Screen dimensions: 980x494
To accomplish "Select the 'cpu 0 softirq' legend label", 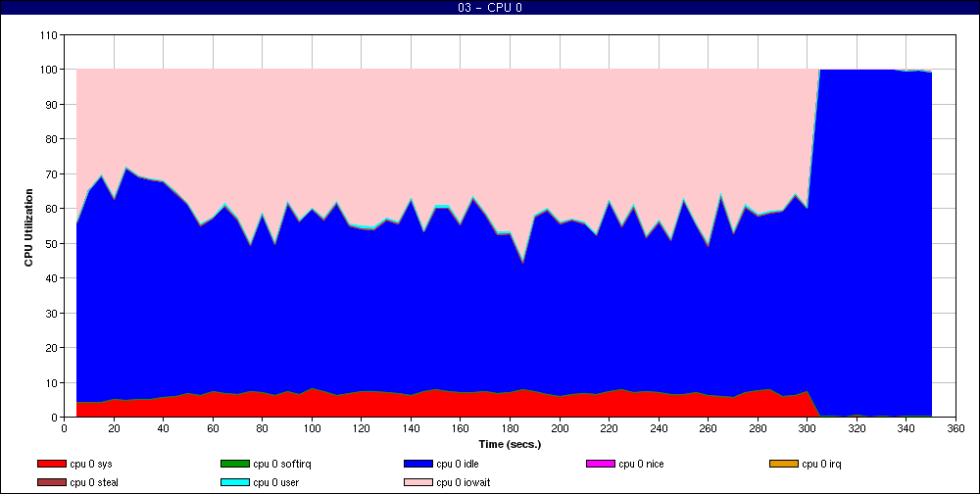I will click(282, 464).
